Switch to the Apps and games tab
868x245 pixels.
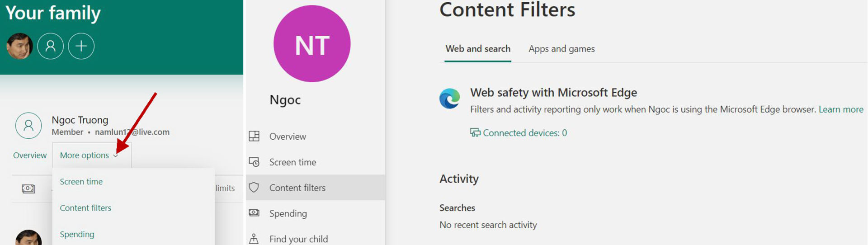(561, 49)
